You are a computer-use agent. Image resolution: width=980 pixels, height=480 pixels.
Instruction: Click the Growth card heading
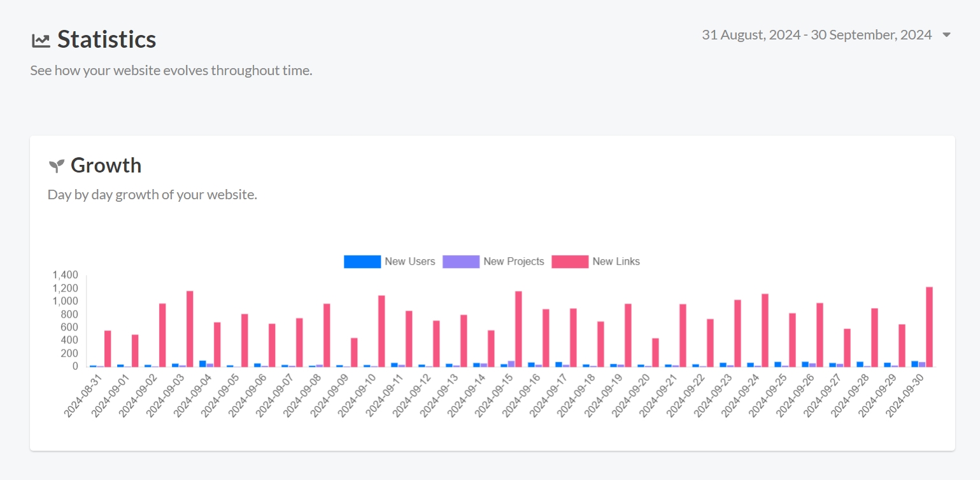[x=106, y=166]
